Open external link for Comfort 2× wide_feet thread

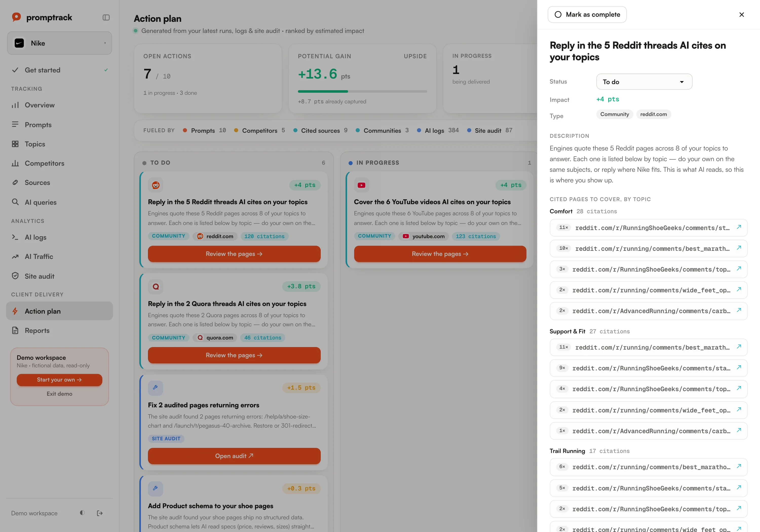click(x=739, y=290)
